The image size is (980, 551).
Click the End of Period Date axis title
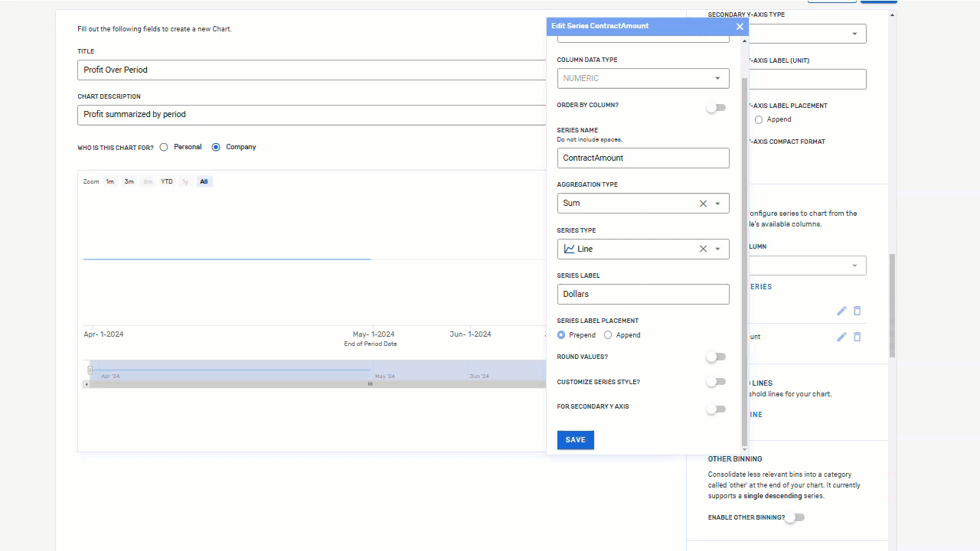click(371, 344)
